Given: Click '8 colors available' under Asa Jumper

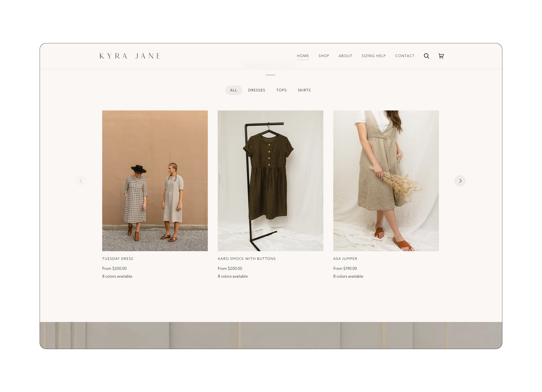Looking at the screenshot, I should click(x=348, y=276).
